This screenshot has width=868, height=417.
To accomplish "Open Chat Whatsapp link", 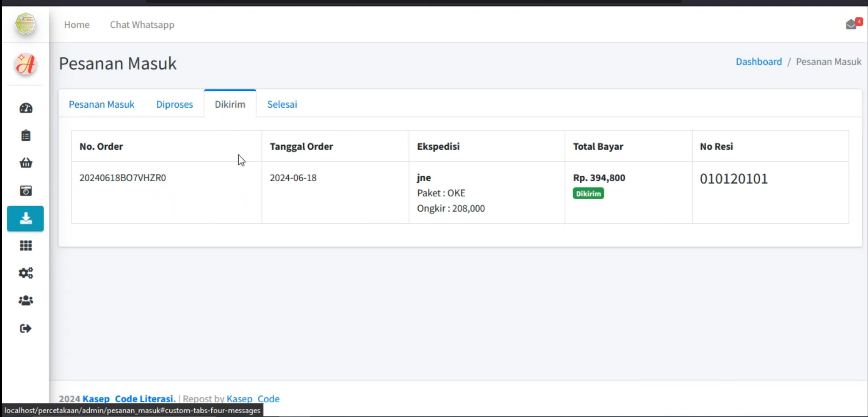I will tap(142, 24).
